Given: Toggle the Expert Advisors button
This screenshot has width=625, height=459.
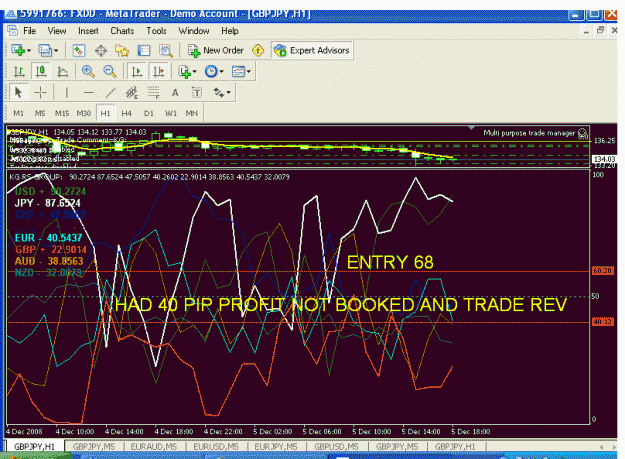Looking at the screenshot, I should 312,50.
